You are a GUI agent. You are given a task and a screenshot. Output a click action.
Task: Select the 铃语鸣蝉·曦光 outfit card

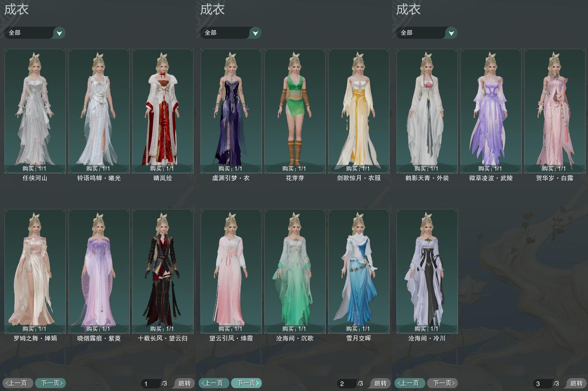click(99, 111)
